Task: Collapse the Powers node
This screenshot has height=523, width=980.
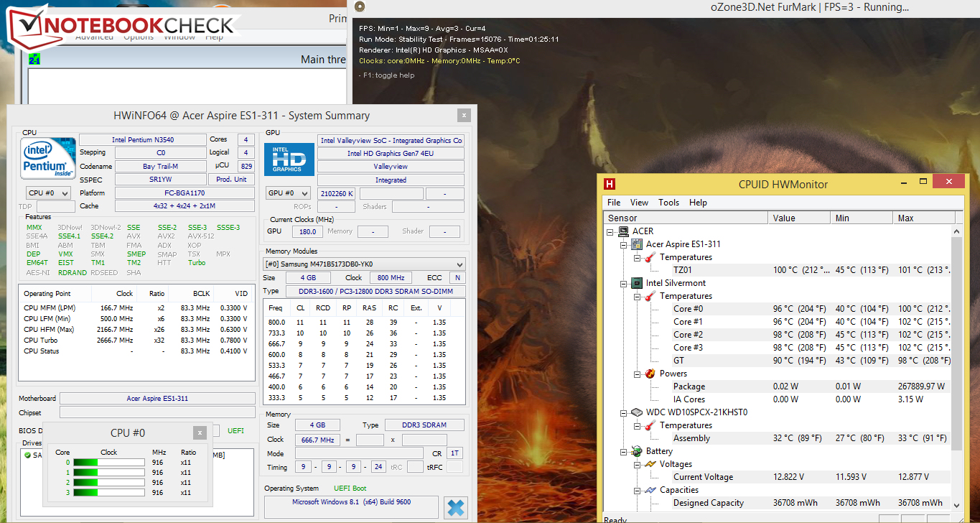Action: pos(638,374)
